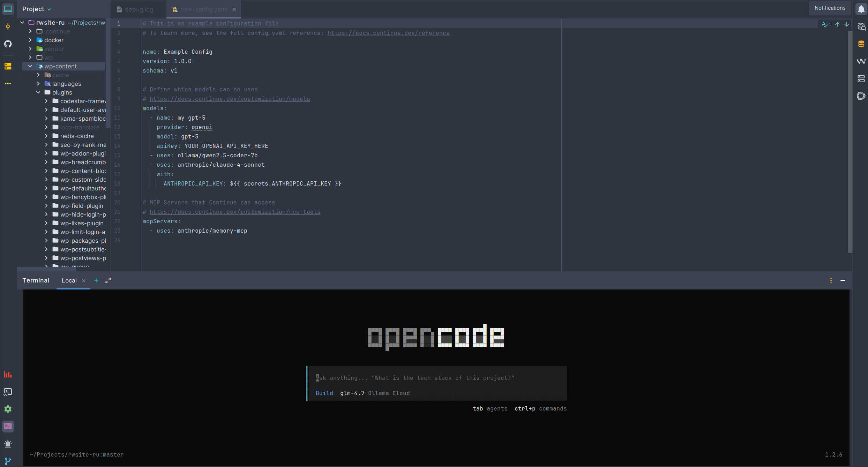Expand the .continue folder
Viewport: 868px width, 467px height.
pyautogui.click(x=30, y=31)
